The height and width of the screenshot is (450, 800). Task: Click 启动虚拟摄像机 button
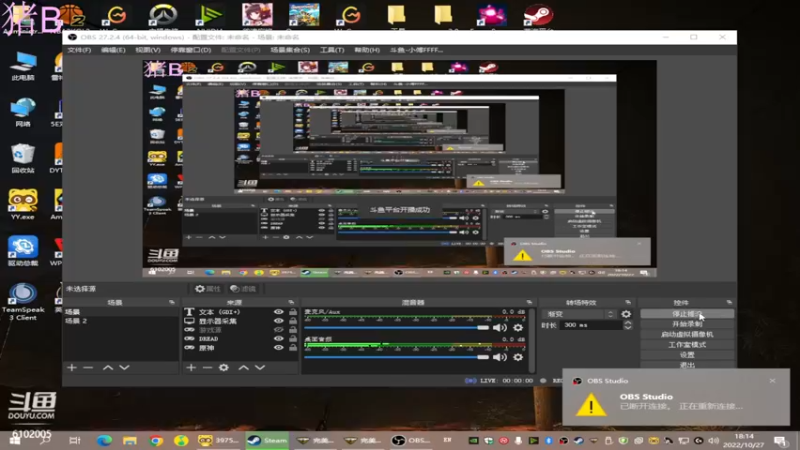point(687,334)
